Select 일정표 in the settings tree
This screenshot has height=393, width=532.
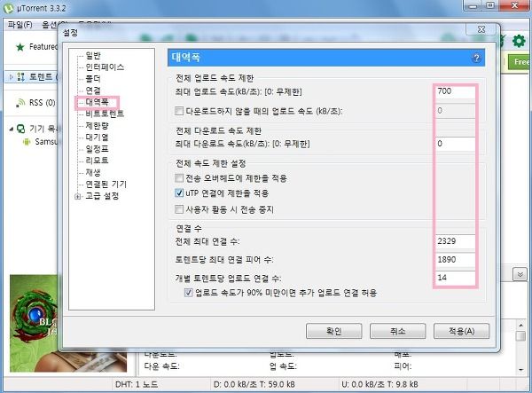click(97, 149)
